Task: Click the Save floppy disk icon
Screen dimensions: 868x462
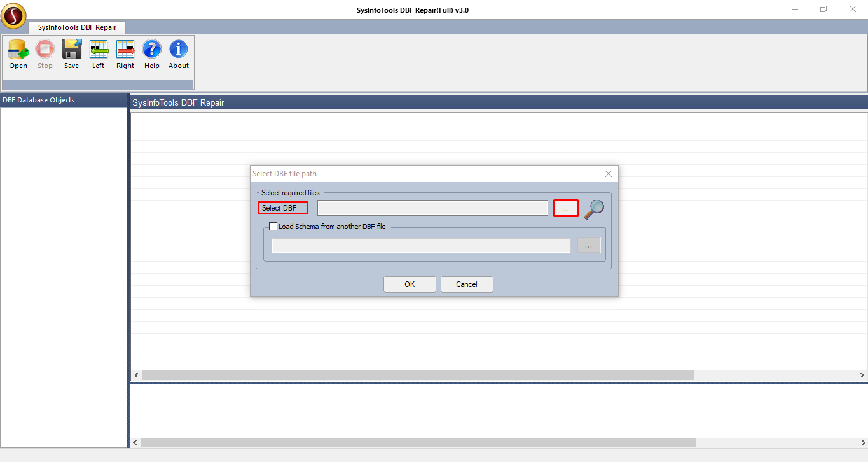Action: tap(72, 50)
